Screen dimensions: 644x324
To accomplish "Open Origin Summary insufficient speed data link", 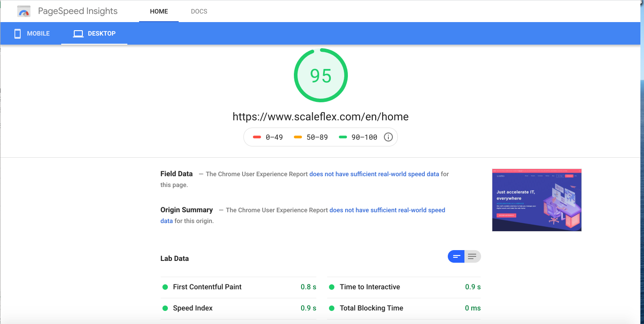I will 303,215.
